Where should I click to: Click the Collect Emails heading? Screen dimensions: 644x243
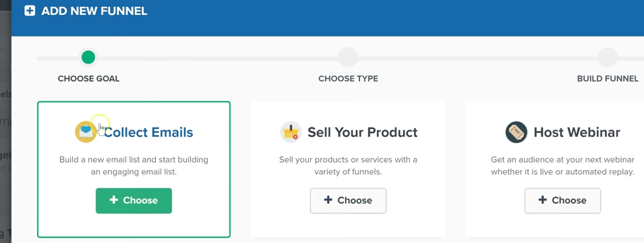point(148,132)
